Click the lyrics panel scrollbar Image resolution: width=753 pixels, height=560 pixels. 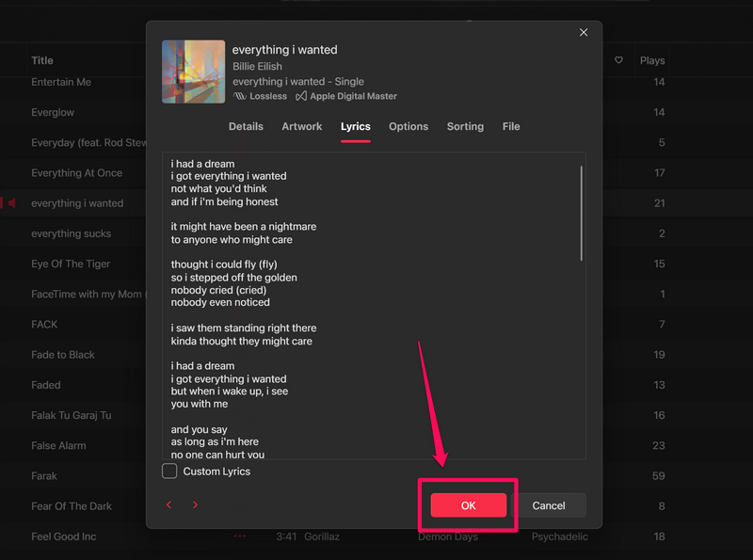point(581,214)
